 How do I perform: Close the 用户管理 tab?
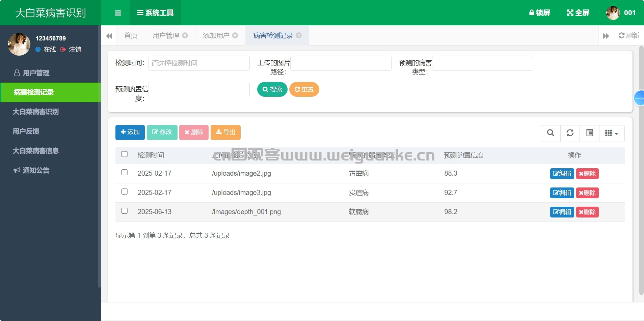[185, 35]
